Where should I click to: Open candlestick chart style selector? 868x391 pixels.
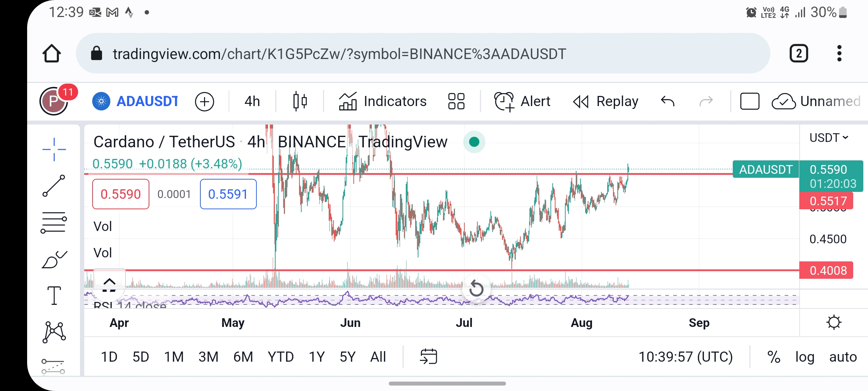300,101
